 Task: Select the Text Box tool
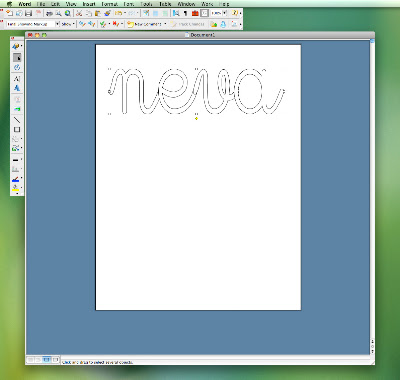pos(17,79)
